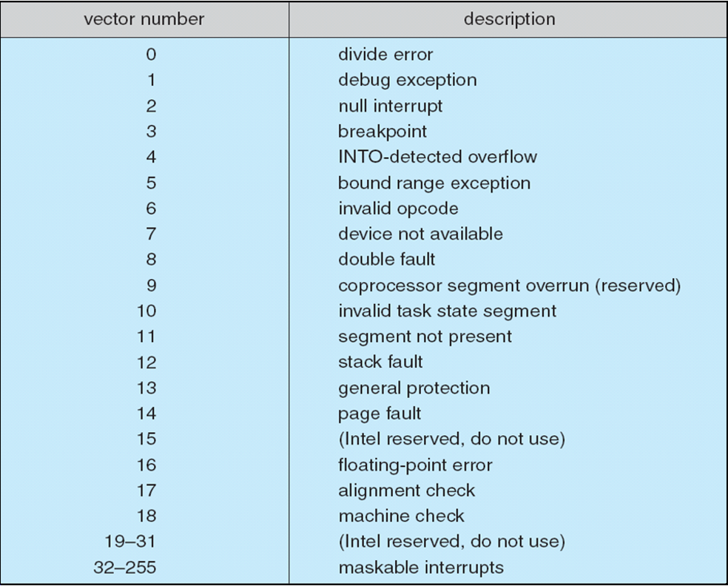Click the 'maskable interrupts' description
The width and height of the screenshot is (728, 586).
pyautogui.click(x=421, y=568)
